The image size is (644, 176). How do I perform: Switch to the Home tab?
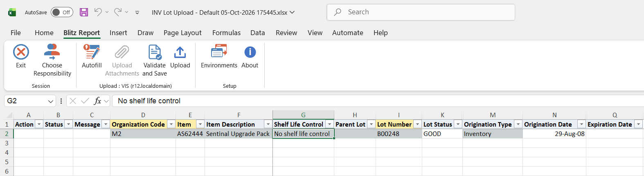coord(44,33)
